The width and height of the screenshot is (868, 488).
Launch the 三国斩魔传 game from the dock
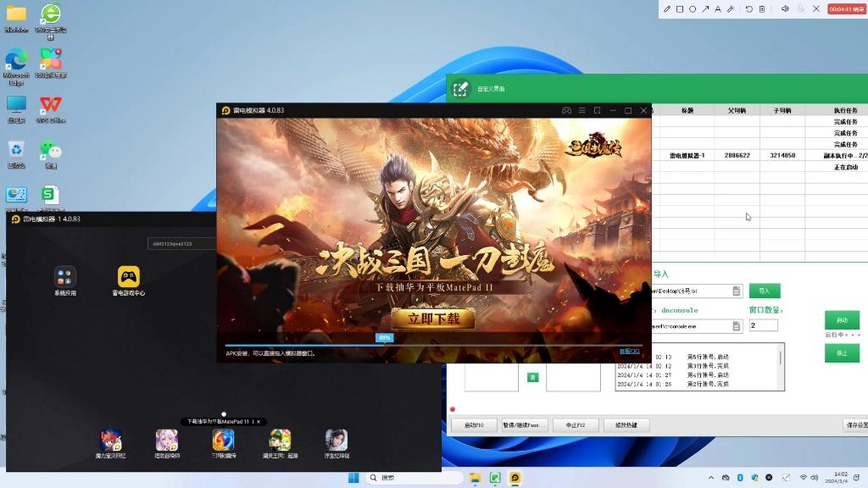(x=224, y=444)
